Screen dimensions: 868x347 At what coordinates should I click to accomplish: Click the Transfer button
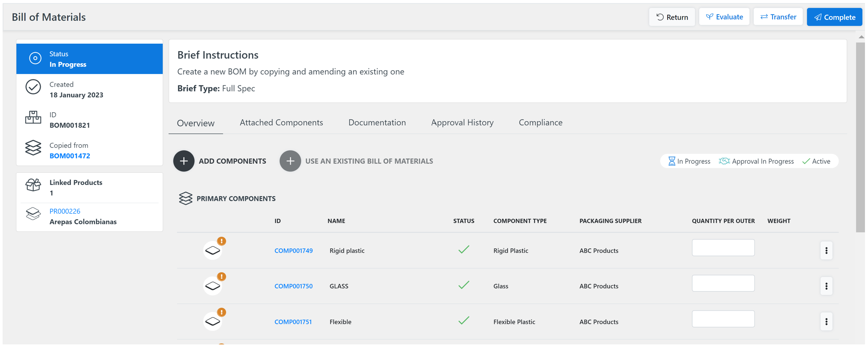click(x=778, y=17)
